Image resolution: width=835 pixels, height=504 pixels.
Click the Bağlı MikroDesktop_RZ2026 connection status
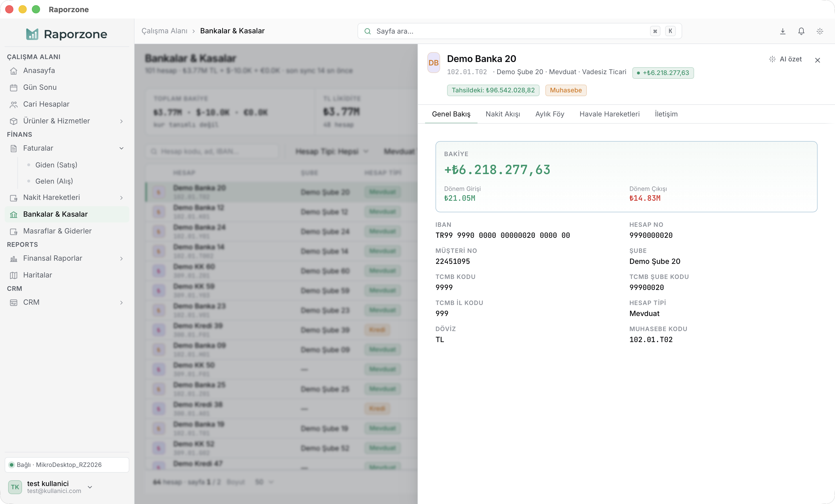pos(67,465)
